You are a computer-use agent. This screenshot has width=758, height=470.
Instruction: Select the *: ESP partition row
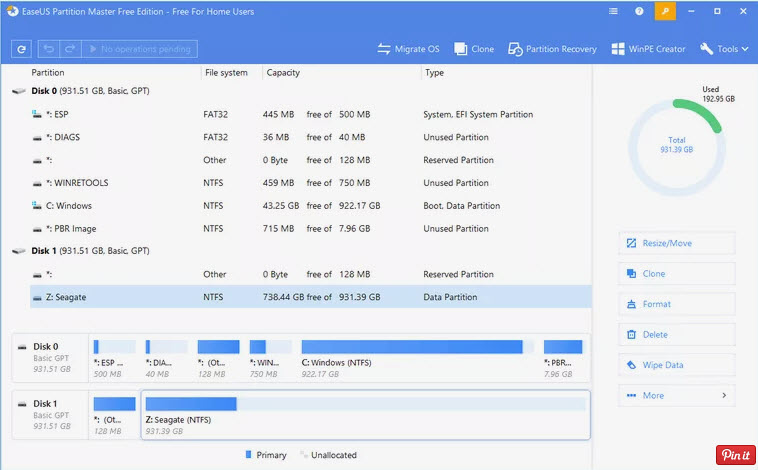pos(310,115)
